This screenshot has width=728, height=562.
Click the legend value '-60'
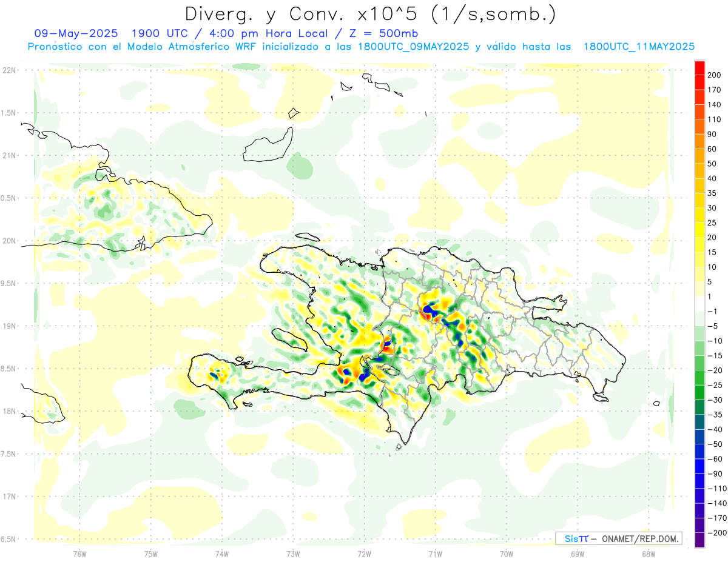point(715,459)
